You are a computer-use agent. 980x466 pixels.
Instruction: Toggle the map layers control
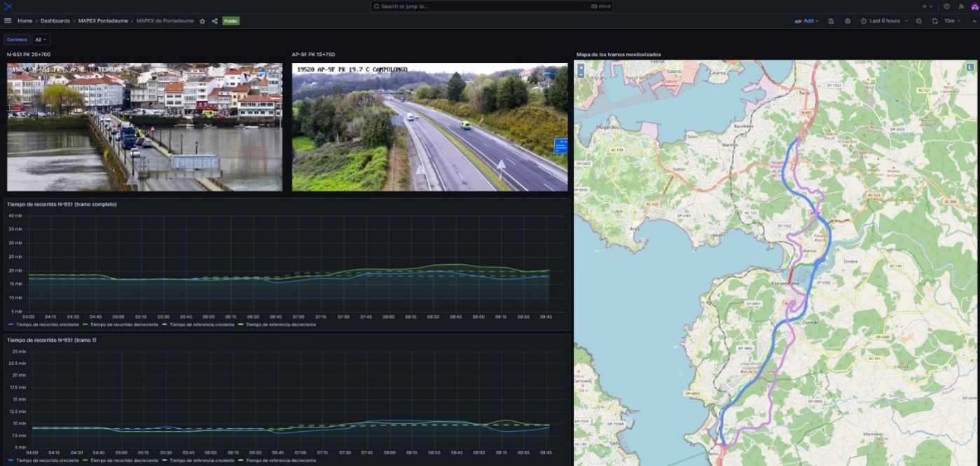click(x=970, y=67)
